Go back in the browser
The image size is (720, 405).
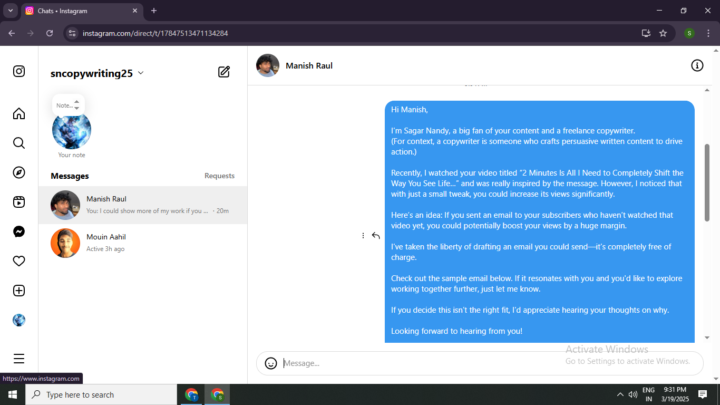(x=11, y=33)
